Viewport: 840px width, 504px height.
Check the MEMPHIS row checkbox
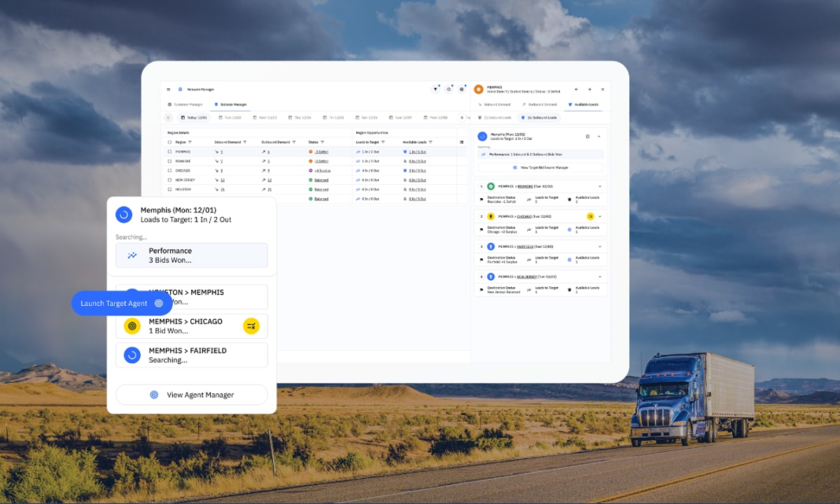click(170, 151)
